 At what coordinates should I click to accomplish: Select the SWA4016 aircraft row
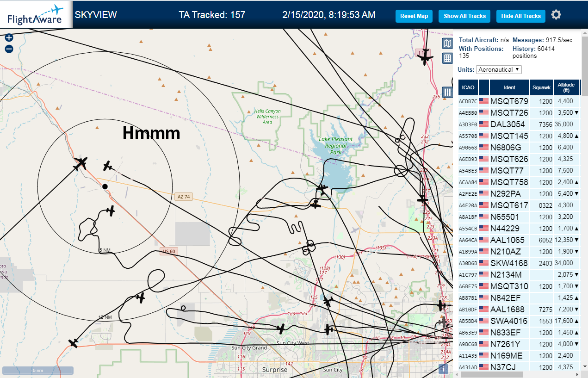tap(519, 321)
